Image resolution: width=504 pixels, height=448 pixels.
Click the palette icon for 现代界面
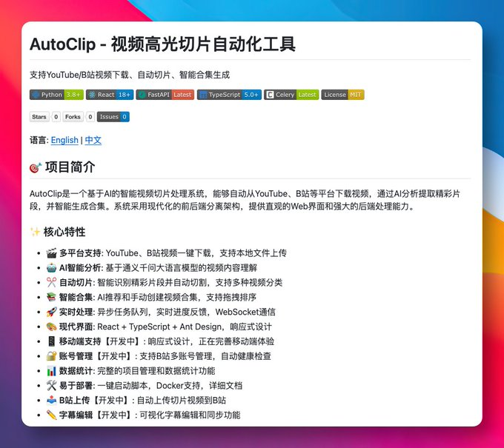(51, 327)
